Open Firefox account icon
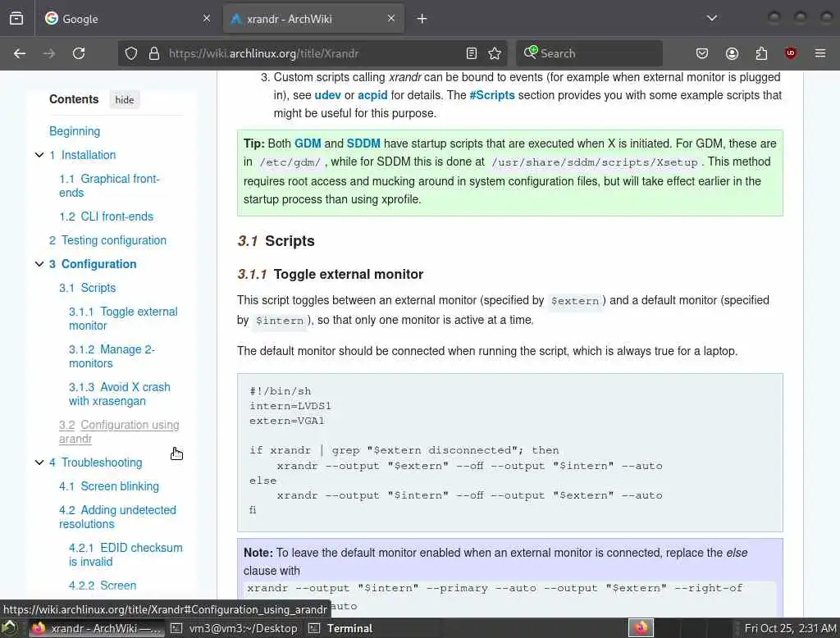 (x=732, y=53)
